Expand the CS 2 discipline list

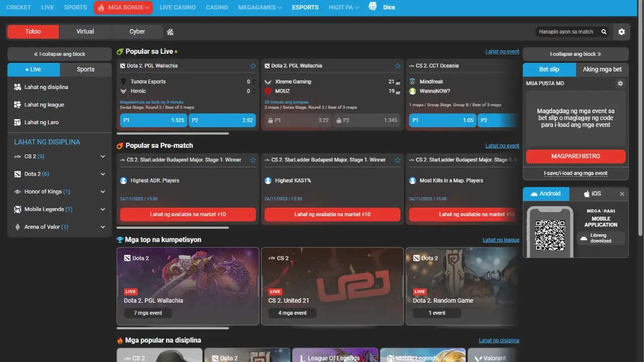tap(103, 156)
